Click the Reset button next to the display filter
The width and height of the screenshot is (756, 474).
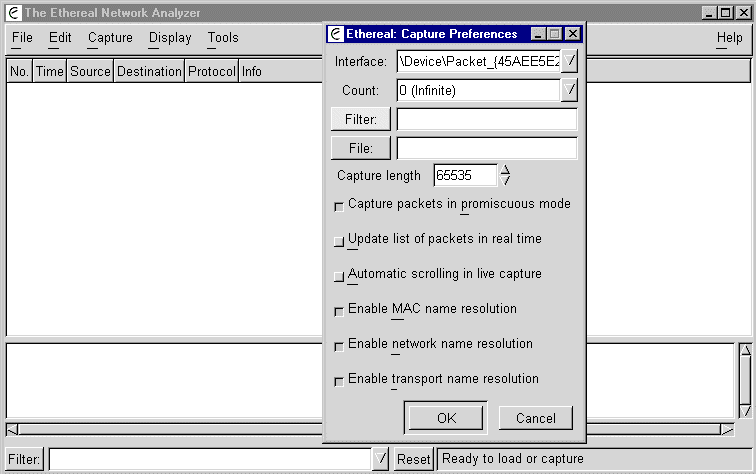[x=413, y=459]
